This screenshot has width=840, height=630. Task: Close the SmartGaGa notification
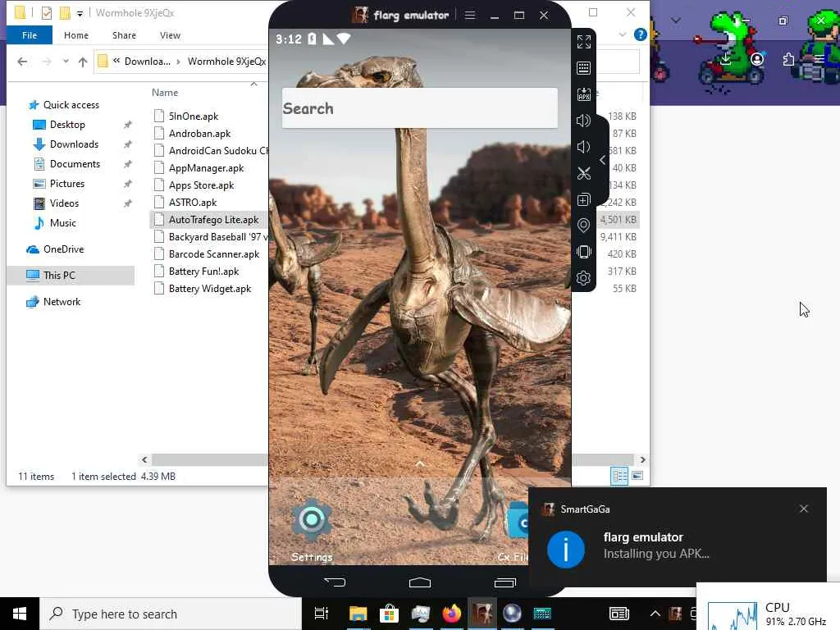point(804,509)
